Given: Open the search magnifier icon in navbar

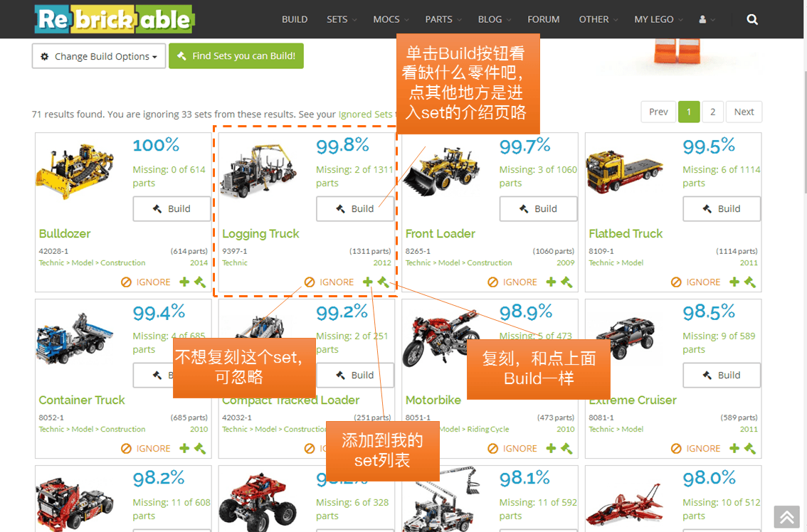Looking at the screenshot, I should [x=752, y=19].
